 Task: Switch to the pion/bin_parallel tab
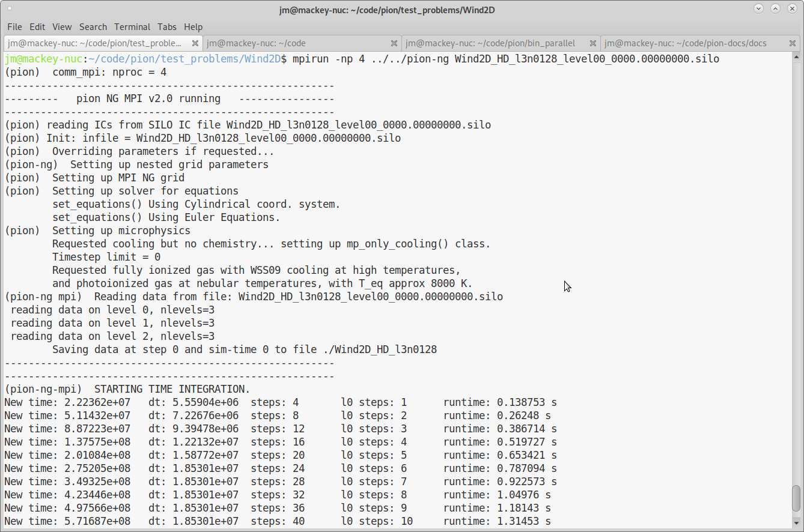click(x=490, y=43)
